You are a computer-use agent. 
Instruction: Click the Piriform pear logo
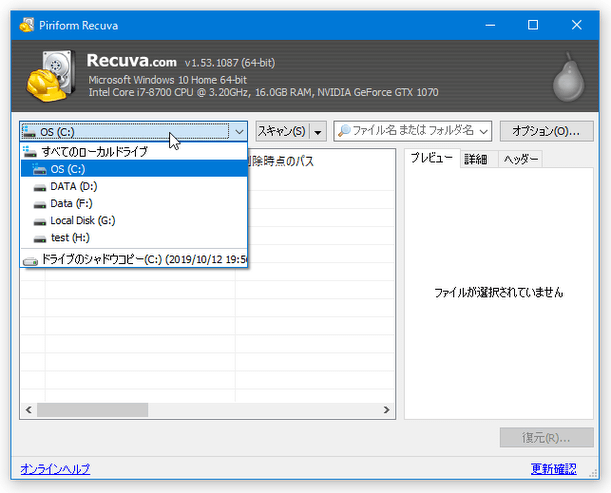568,77
